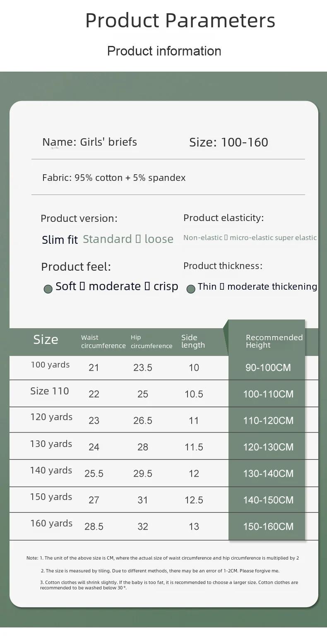The height and width of the screenshot is (644, 327).
Task: Click the green dot beside Soft
Action: click(x=48, y=289)
